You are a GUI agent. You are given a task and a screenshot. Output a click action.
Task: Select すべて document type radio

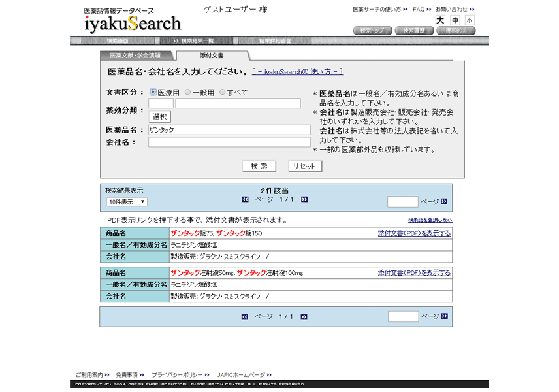coord(222,92)
